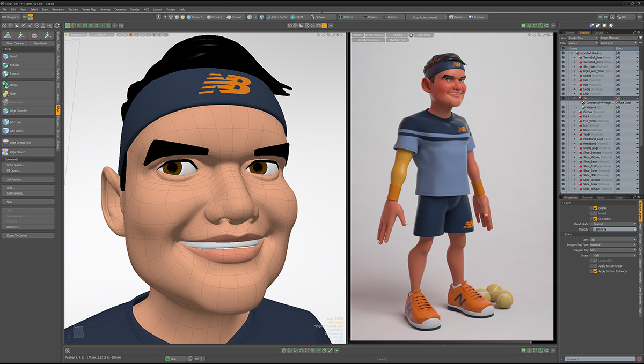Select the Add Vertex tool
Screen dimensions: 644x364
(x=28, y=131)
